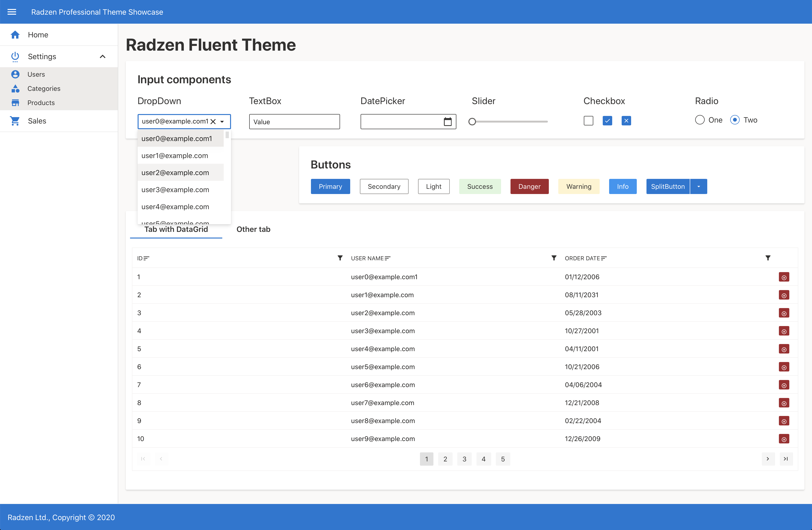This screenshot has height=530, width=812.
Task: Toggle the checked blue checkbox
Action: (x=607, y=120)
